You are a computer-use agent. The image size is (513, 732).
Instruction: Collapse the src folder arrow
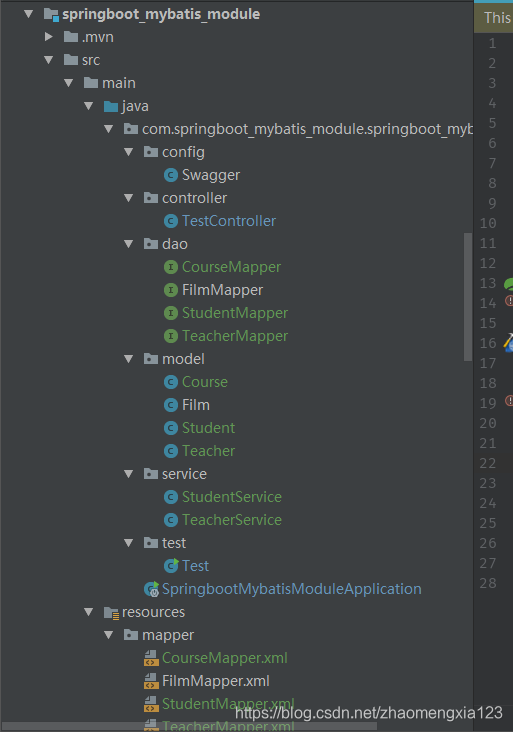pyautogui.click(x=49, y=60)
